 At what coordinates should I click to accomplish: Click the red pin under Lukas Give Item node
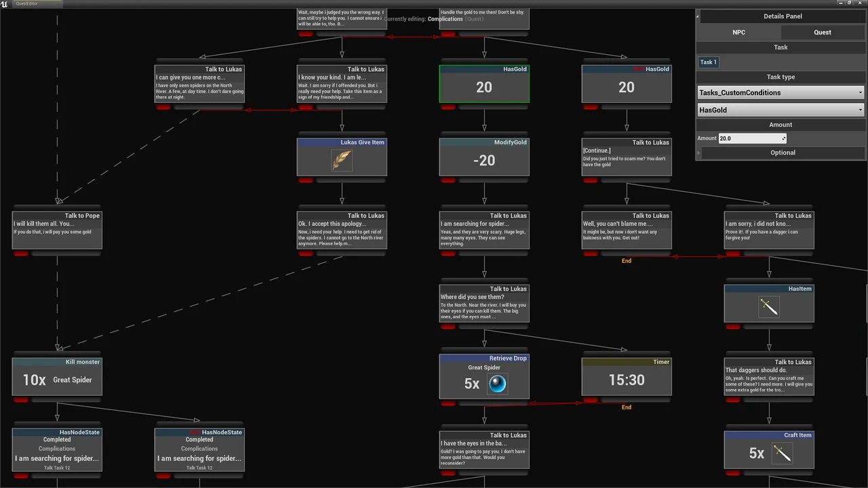click(x=305, y=180)
